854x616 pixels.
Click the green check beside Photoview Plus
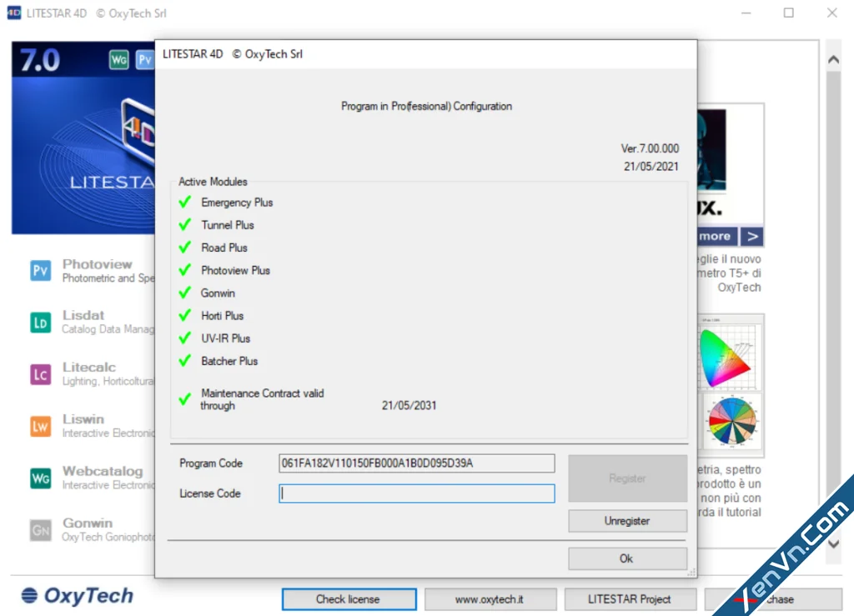(x=185, y=270)
